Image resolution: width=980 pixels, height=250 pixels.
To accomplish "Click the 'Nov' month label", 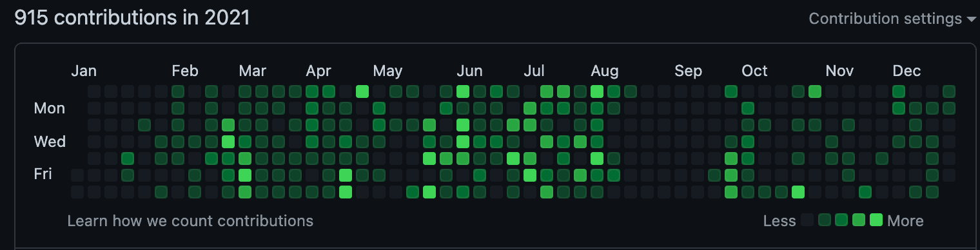I will (839, 71).
